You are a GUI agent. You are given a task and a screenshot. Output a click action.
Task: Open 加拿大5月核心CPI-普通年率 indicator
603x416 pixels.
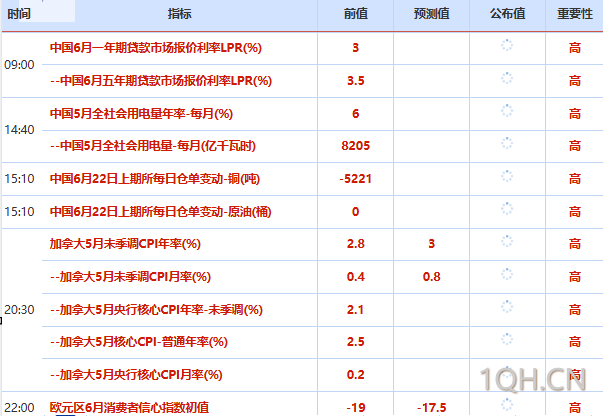pos(139,342)
